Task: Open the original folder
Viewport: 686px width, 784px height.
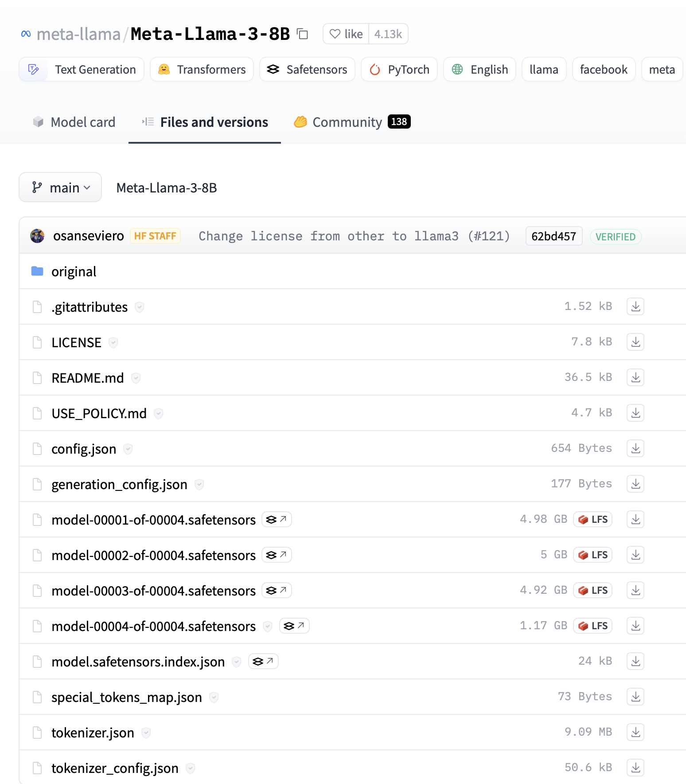Action: click(x=74, y=271)
